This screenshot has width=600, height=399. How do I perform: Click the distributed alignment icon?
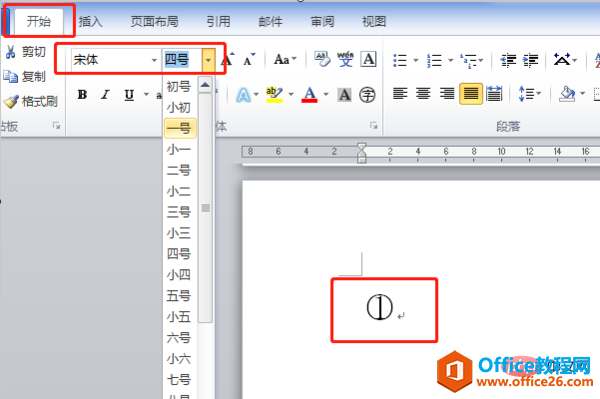coord(494,94)
